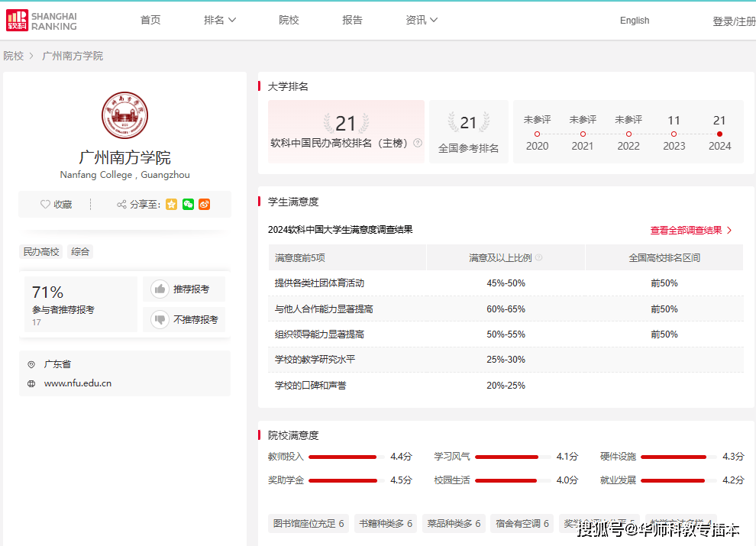Select the 2020 ranking timeline point
Image resolution: width=756 pixels, height=546 pixels.
[x=537, y=134]
